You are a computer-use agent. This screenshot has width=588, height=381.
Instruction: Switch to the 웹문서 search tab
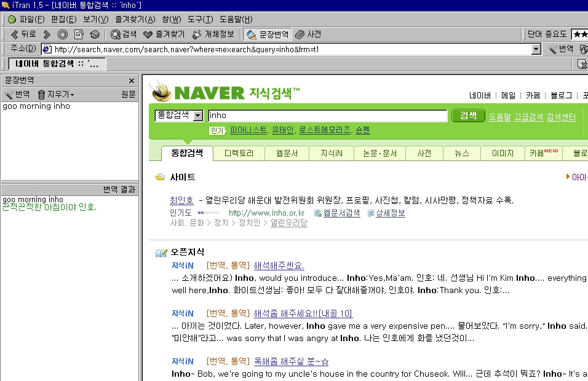click(287, 153)
